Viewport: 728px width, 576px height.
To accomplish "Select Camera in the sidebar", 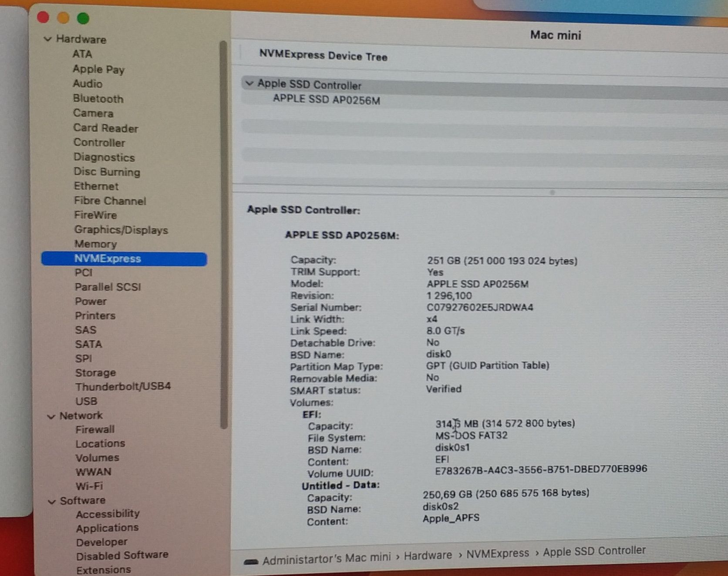I will (x=93, y=113).
